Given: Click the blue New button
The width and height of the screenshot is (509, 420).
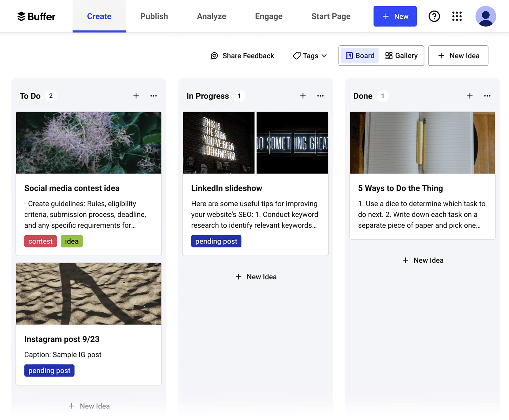Looking at the screenshot, I should tap(395, 16).
